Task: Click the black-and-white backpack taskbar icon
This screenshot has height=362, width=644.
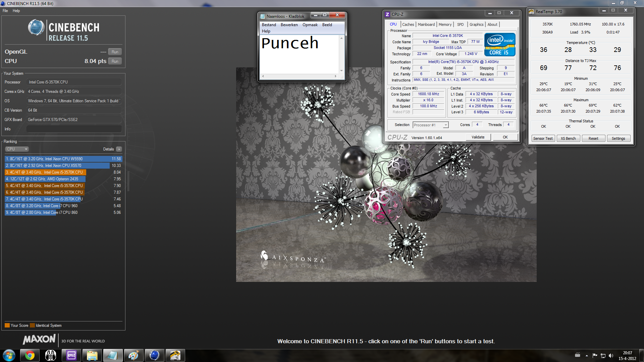Action: point(51,355)
